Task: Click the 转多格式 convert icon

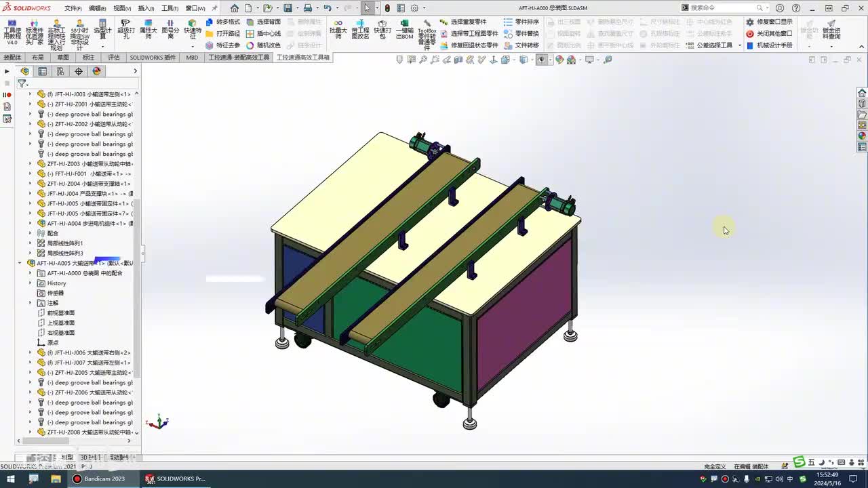Action: [210, 22]
